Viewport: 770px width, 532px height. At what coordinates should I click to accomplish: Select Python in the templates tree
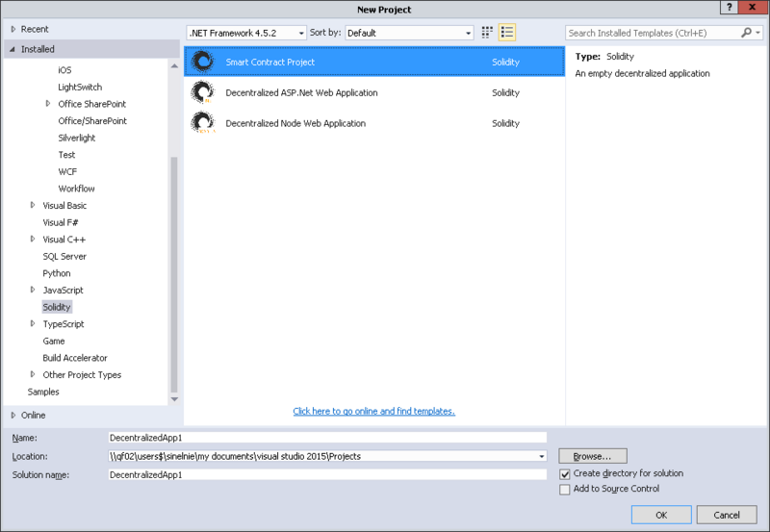[x=57, y=273]
